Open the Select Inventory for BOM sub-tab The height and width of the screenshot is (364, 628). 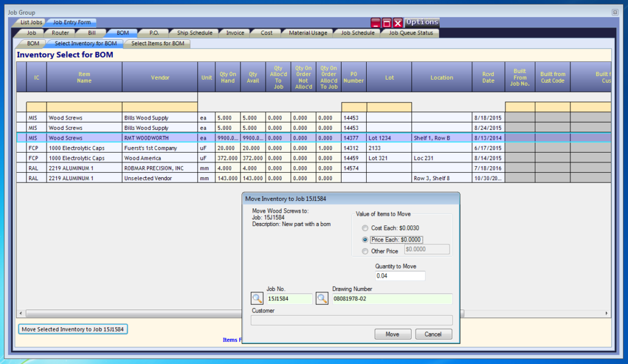[x=86, y=43]
